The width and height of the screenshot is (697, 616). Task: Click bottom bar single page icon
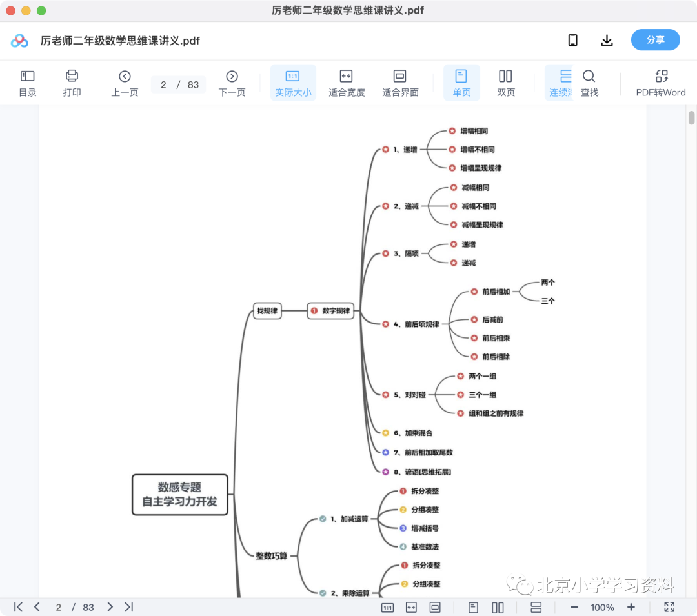point(474,608)
